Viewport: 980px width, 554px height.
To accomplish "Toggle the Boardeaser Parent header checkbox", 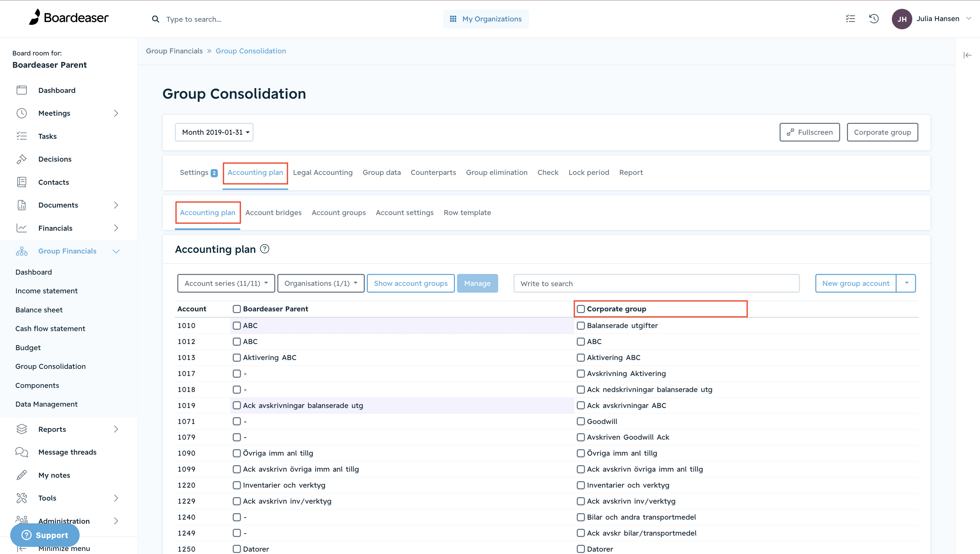I will [236, 309].
